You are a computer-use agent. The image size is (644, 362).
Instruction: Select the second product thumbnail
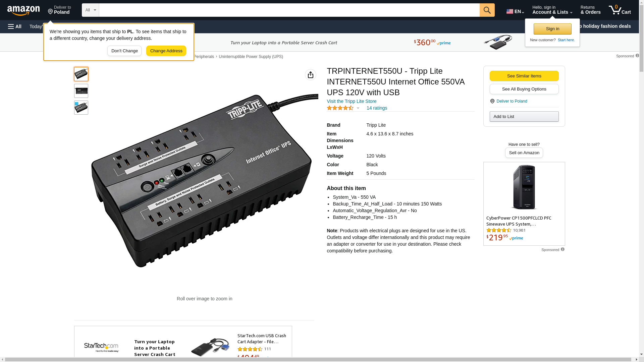point(81,91)
